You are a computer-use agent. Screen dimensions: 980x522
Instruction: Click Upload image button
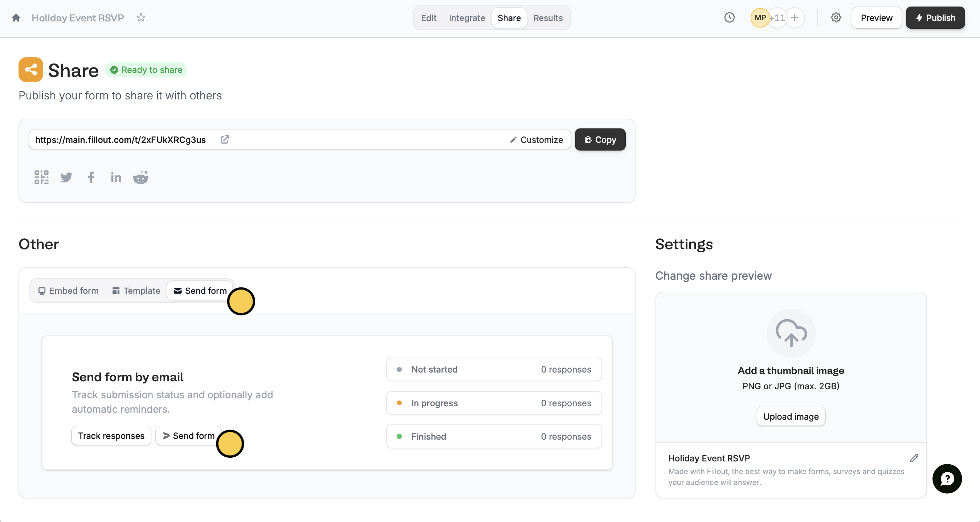coord(791,417)
